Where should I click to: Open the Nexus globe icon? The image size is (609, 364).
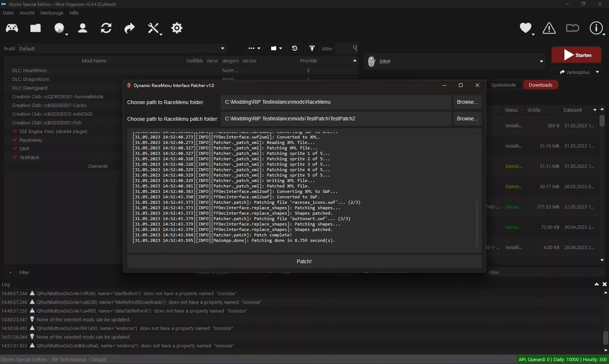coord(59,28)
